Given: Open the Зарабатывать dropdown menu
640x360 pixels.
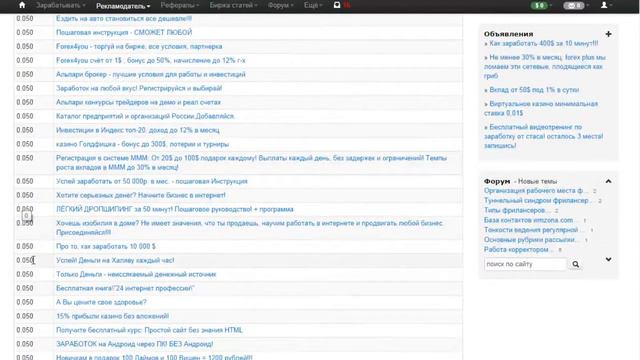Looking at the screenshot, I should click(x=60, y=5).
